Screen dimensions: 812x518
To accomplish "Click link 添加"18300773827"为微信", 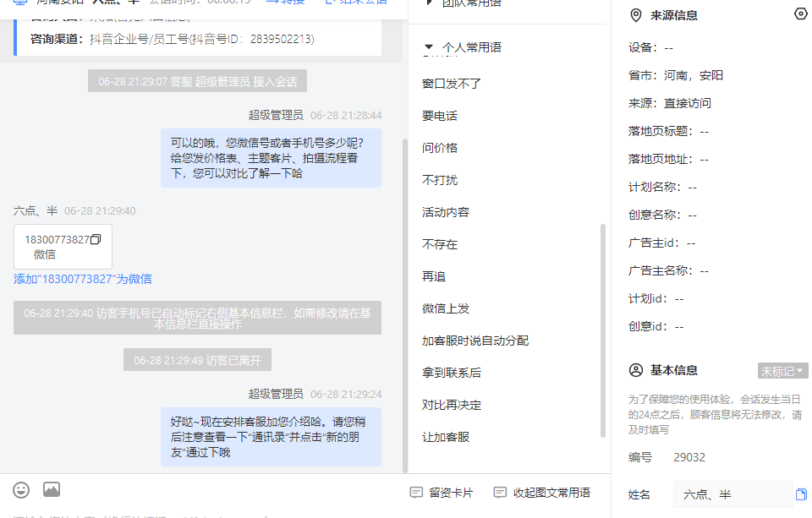I will pyautogui.click(x=83, y=279).
